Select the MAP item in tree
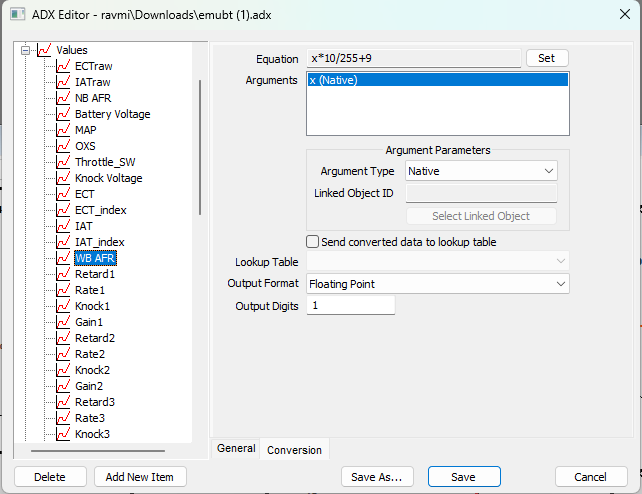 pos(85,130)
